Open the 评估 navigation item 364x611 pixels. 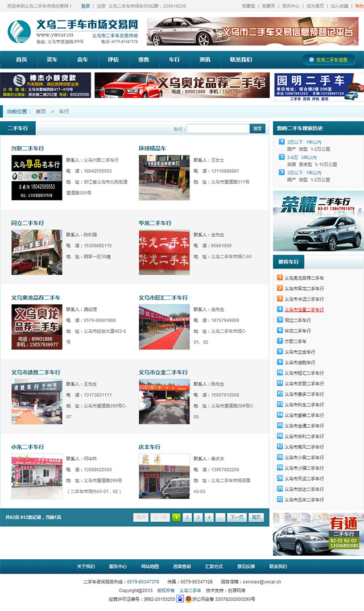click(x=113, y=60)
